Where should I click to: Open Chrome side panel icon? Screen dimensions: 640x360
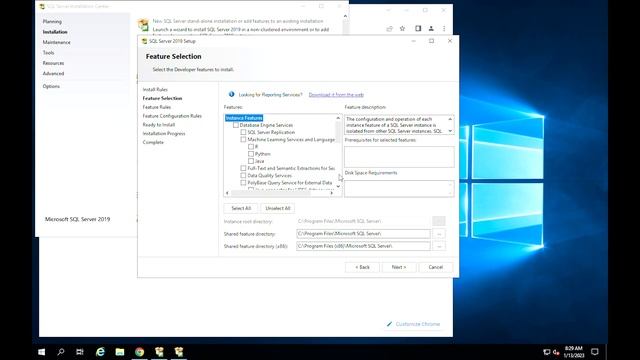418,28
